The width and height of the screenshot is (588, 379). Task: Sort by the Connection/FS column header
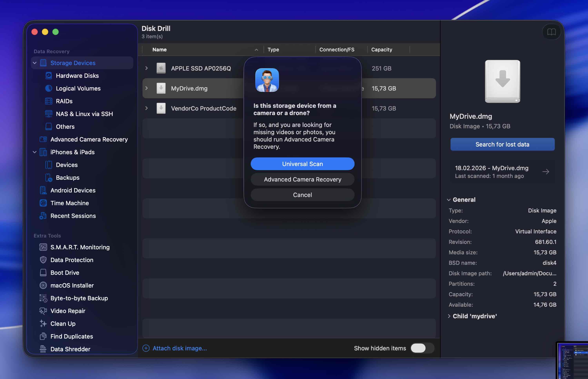pos(337,50)
